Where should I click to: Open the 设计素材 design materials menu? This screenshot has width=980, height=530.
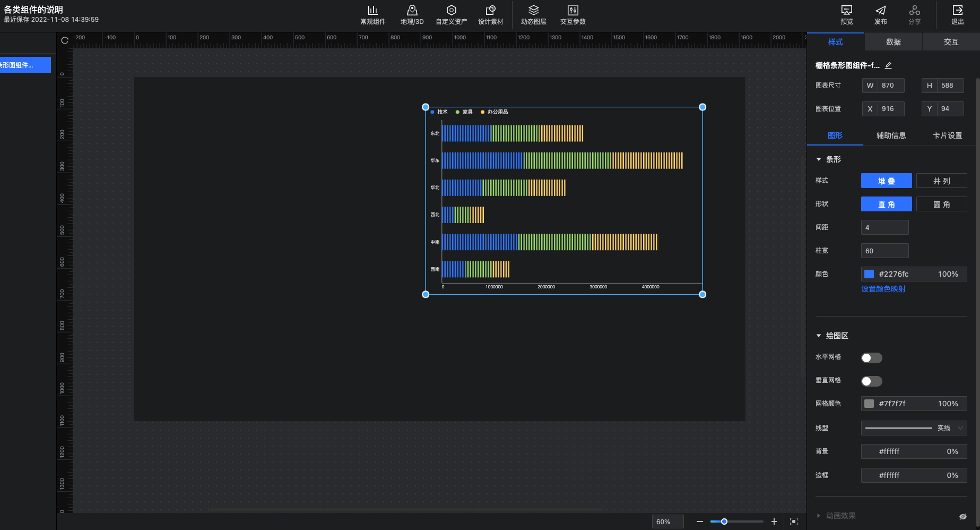coord(490,15)
